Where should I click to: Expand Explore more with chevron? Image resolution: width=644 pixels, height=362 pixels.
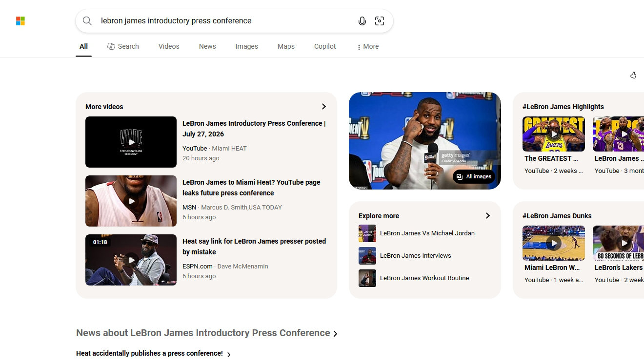(487, 216)
